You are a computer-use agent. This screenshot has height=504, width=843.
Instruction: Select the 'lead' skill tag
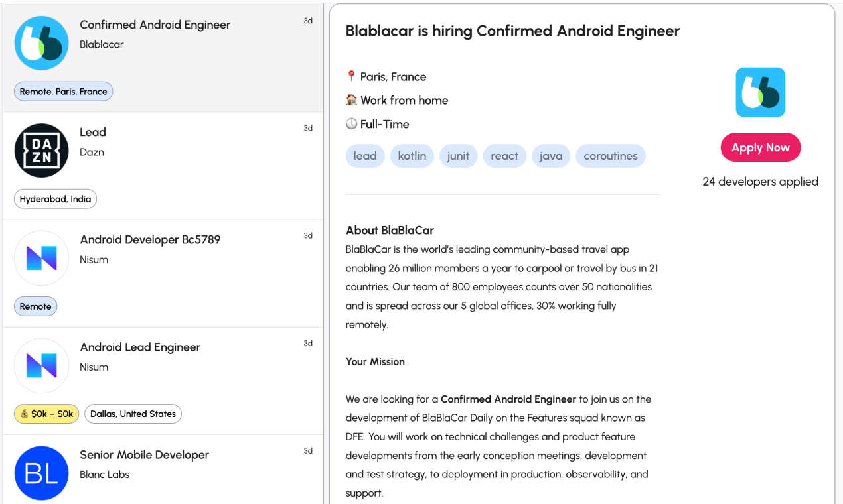point(365,156)
